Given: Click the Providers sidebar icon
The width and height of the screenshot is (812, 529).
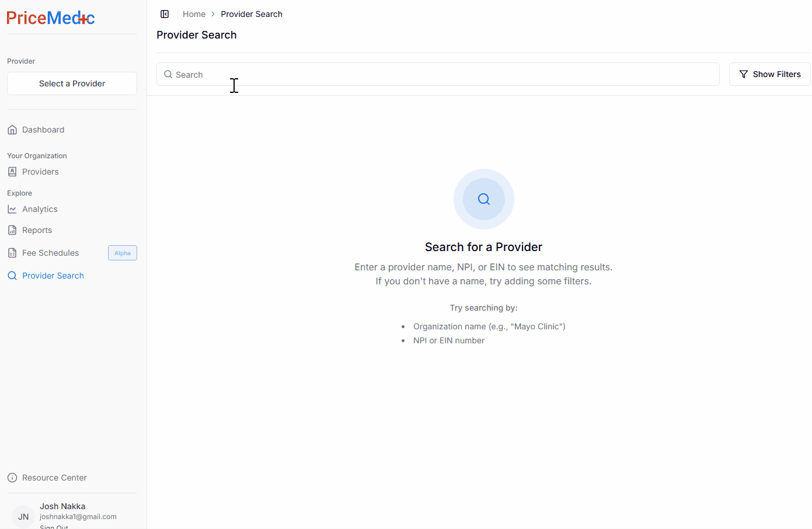Looking at the screenshot, I should click(12, 172).
